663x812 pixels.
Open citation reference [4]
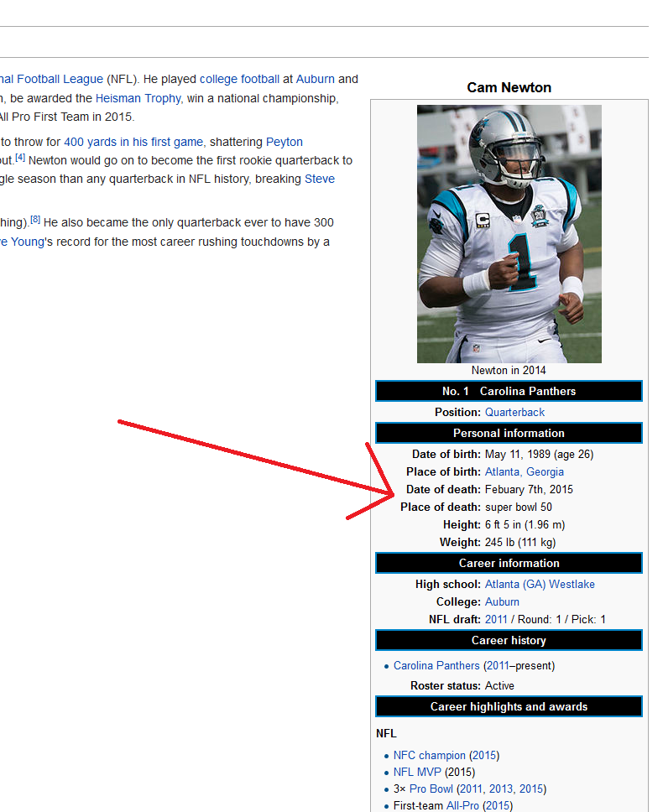tap(20, 158)
